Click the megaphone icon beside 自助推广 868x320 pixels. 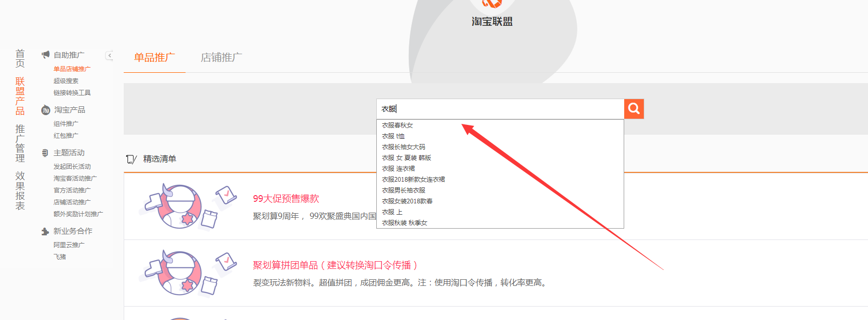[x=46, y=55]
